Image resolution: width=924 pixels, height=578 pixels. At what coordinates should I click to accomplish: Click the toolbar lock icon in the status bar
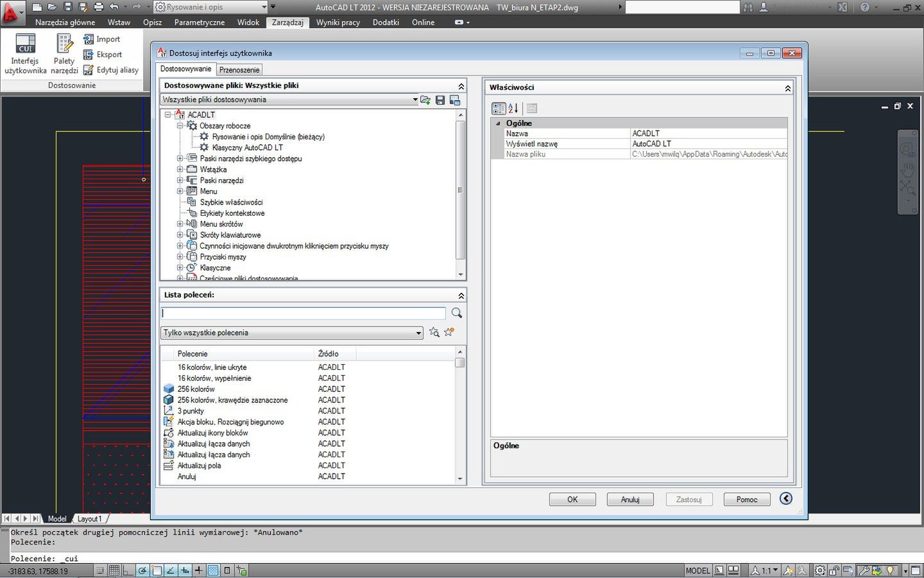click(x=834, y=570)
